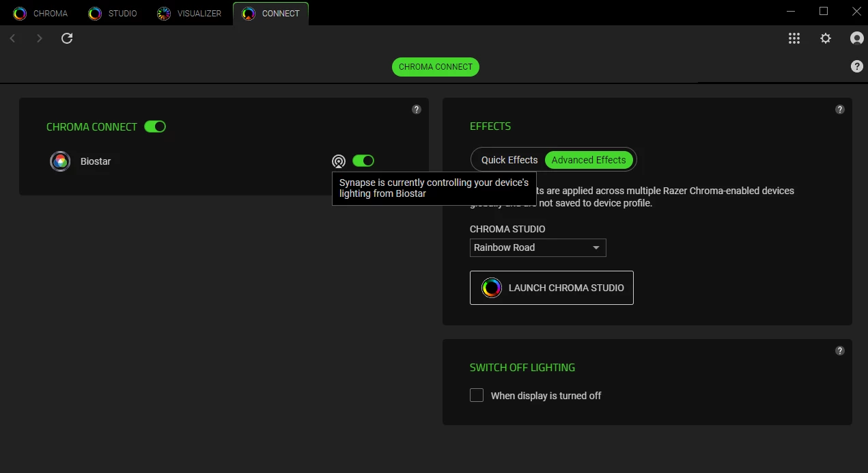The height and width of the screenshot is (473, 868).
Task: Click LAUNCH CHROMA STUDIO button
Action: pyautogui.click(x=552, y=288)
